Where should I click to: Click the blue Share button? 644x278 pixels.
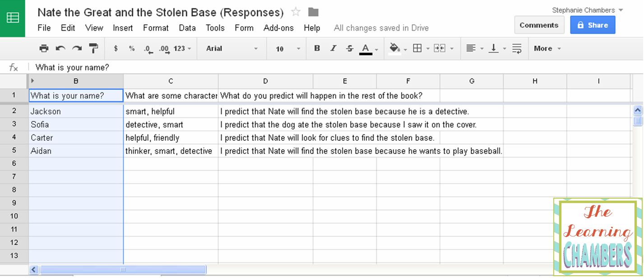click(593, 24)
